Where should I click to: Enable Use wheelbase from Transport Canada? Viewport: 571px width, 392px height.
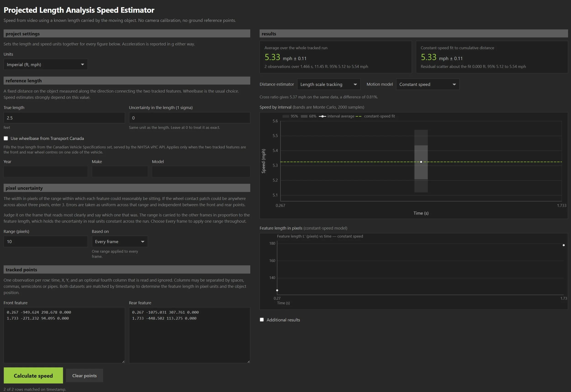[6, 138]
